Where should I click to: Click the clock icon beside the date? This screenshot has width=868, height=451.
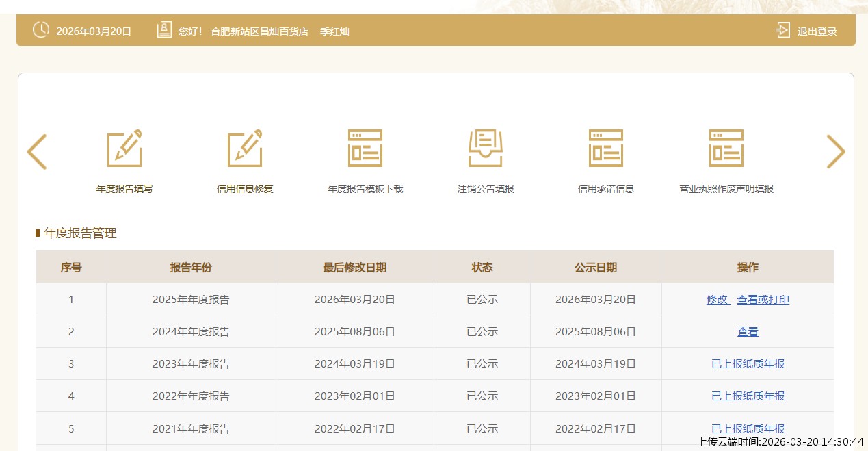pyautogui.click(x=41, y=30)
